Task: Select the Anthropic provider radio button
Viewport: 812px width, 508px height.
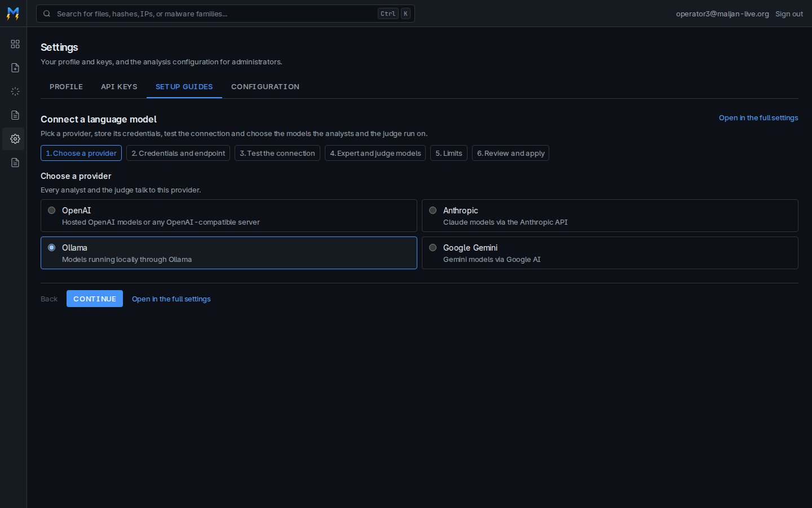Action: (433, 211)
